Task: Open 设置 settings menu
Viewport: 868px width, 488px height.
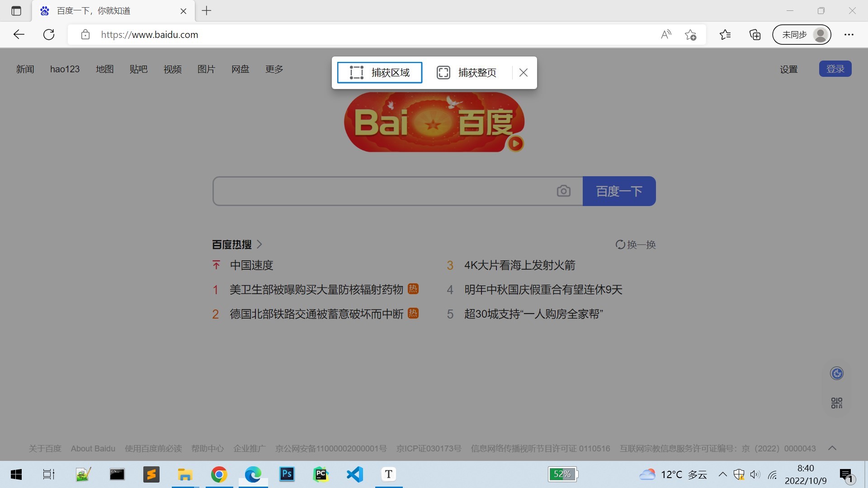Action: 789,70
